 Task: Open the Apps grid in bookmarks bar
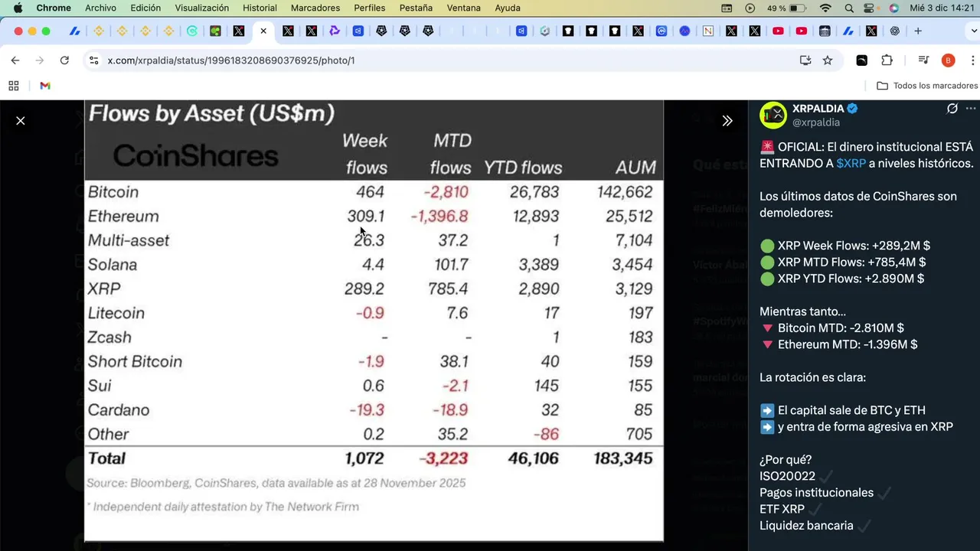click(x=14, y=86)
